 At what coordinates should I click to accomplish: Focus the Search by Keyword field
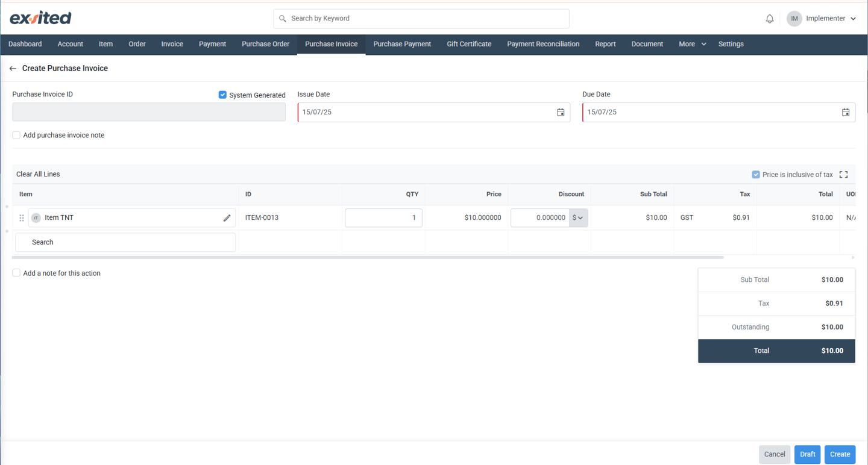point(421,19)
